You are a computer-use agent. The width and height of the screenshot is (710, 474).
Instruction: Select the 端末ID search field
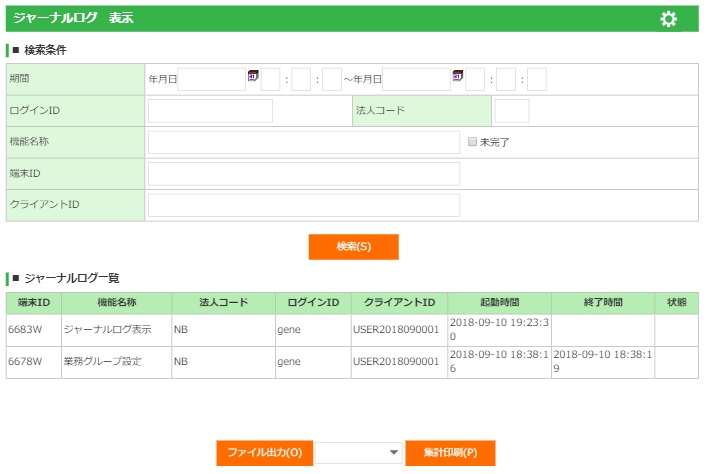coord(304,174)
